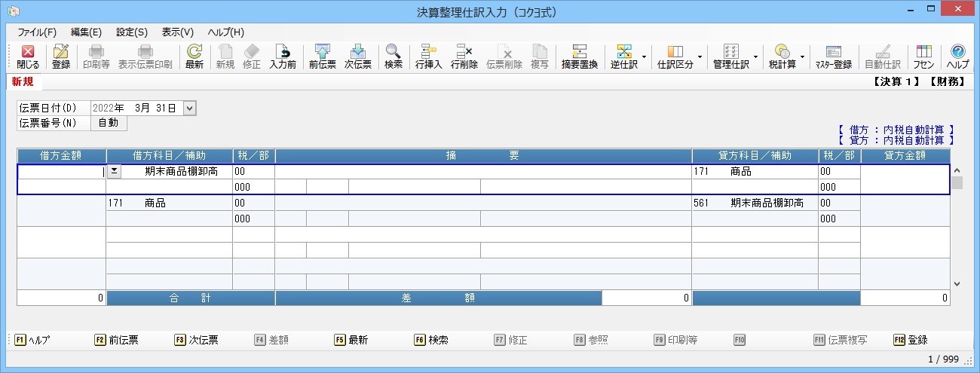Open マスター登録 from the toolbar
The height and width of the screenshot is (373, 980).
click(834, 57)
